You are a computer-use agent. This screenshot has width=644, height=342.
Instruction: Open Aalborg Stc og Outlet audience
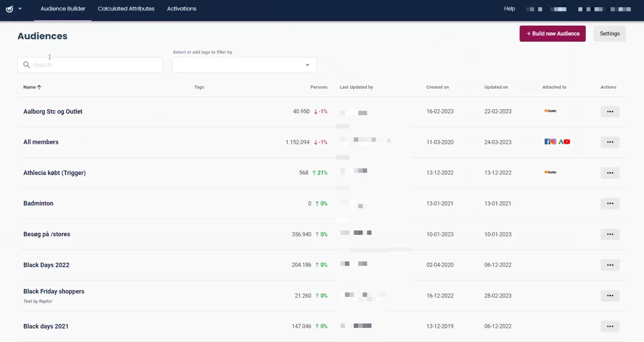pos(53,112)
